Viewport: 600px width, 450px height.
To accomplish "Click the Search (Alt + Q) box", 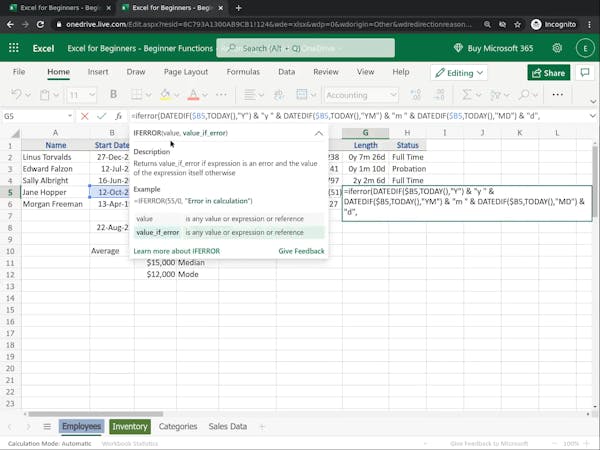I will 305,48.
